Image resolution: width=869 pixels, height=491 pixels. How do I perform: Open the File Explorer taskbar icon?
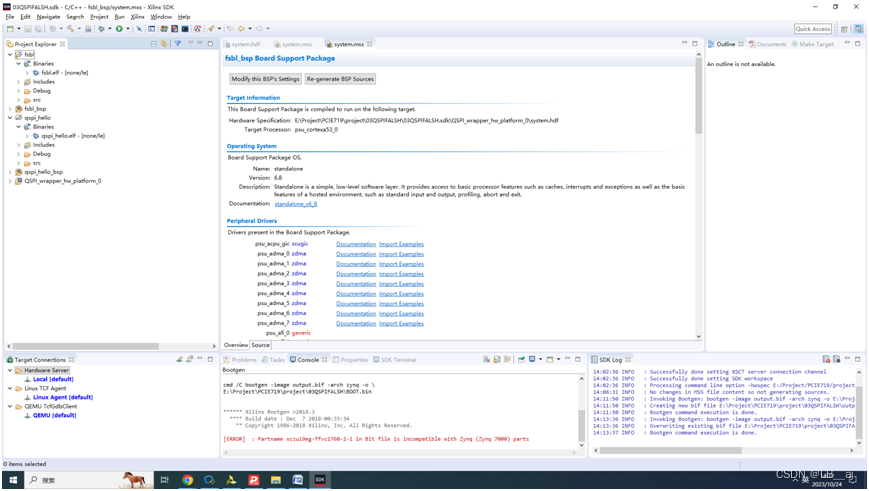click(x=275, y=480)
